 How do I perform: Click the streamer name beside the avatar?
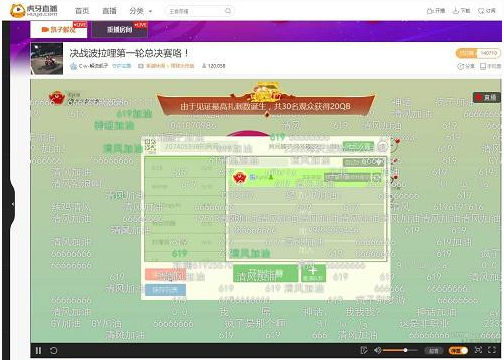pos(94,66)
